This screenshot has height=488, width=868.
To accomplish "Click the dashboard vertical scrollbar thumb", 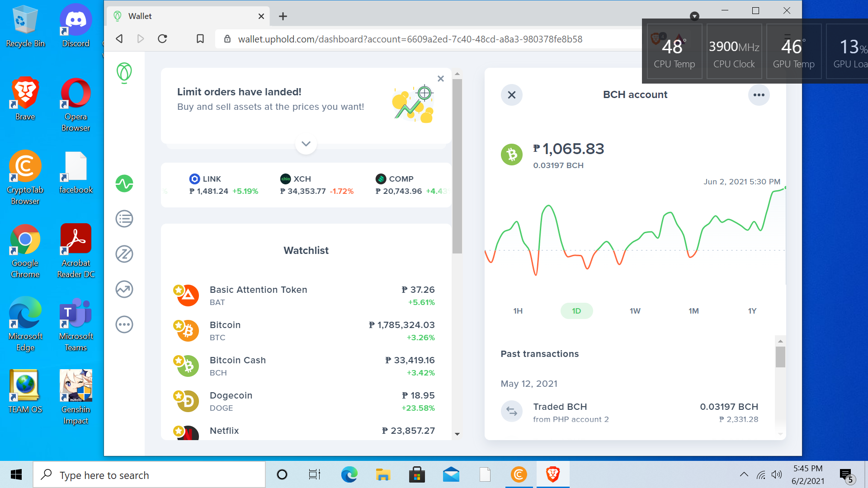I will click(x=457, y=166).
